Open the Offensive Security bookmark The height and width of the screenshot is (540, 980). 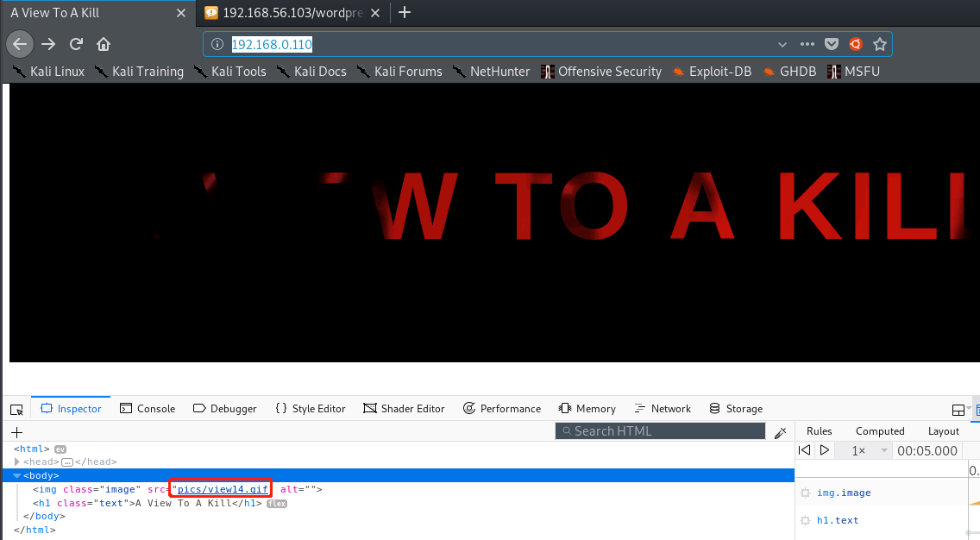pyautogui.click(x=601, y=72)
